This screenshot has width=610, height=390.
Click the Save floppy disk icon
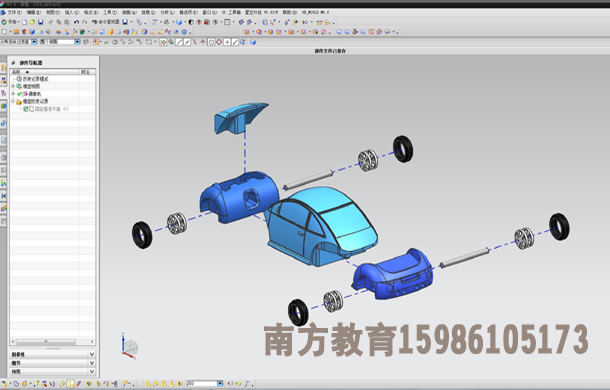(x=40, y=22)
